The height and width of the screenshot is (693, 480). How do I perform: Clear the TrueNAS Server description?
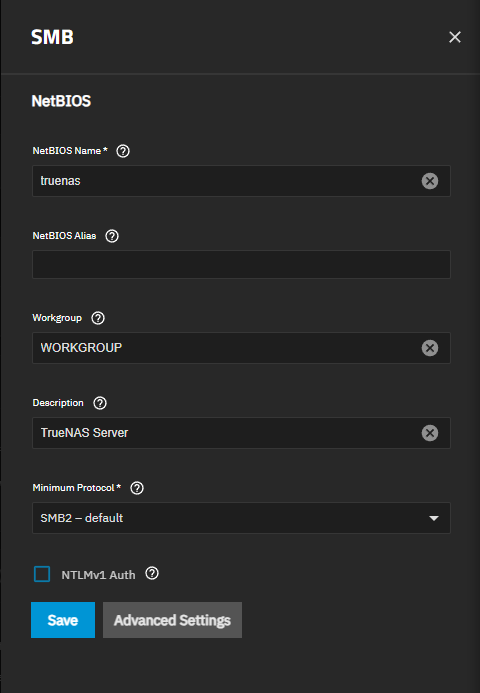coord(430,433)
